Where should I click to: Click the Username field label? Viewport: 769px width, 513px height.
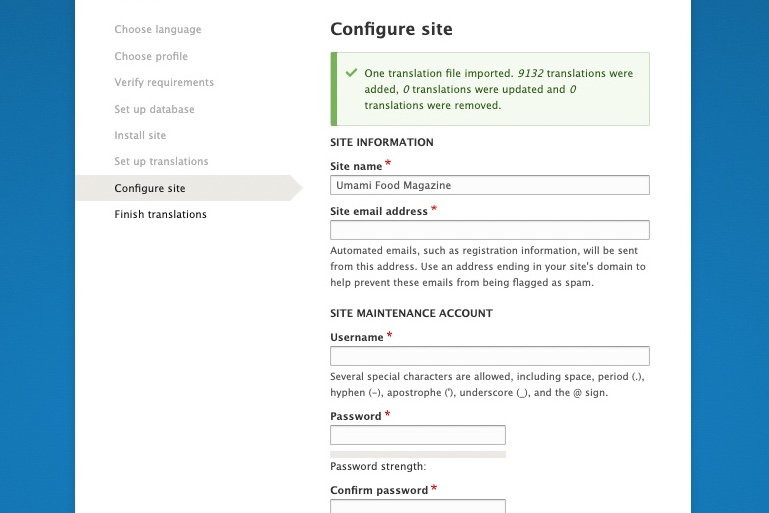[x=357, y=338]
